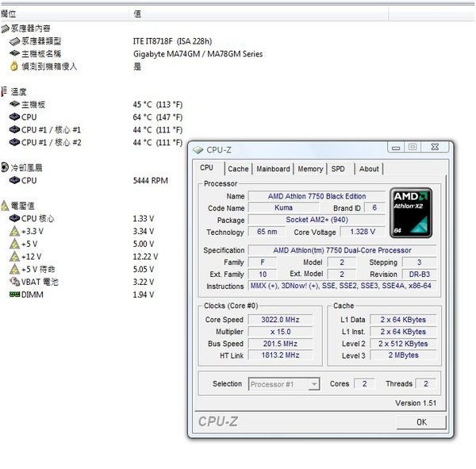Viewport: 476px width, 469px height.
Task: Switch to the Cache tab in CPU-Z
Action: [x=238, y=169]
